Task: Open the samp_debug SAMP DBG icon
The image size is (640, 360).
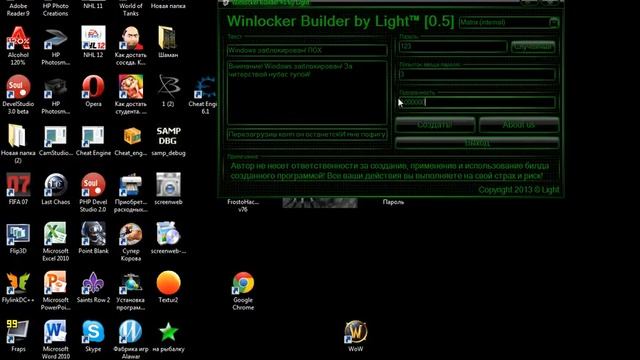Action: 168,136
